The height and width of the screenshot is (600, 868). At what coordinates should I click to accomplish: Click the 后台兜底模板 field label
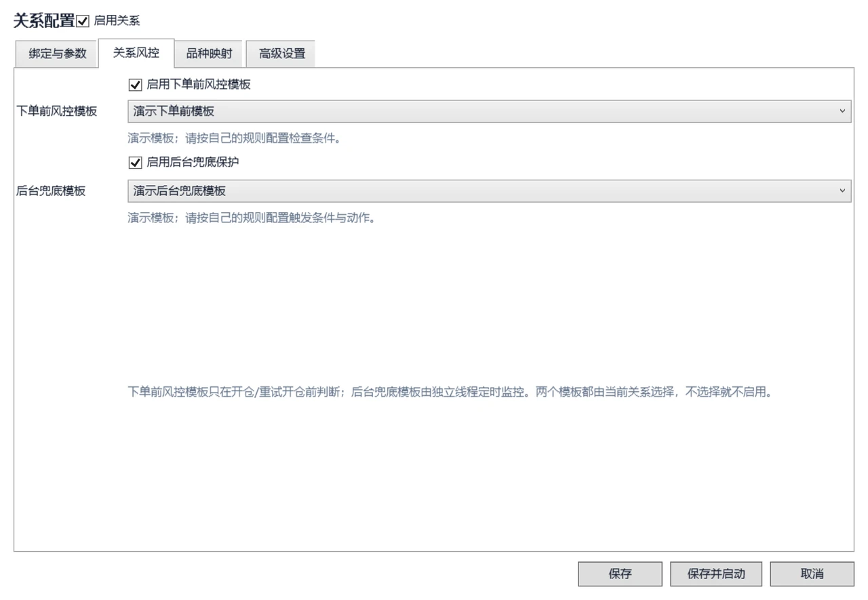click(51, 191)
